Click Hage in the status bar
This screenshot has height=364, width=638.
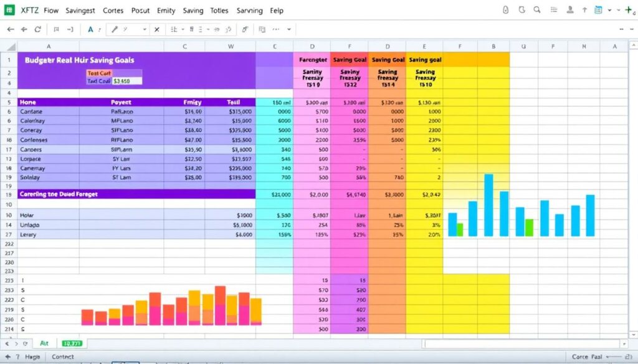(32, 357)
